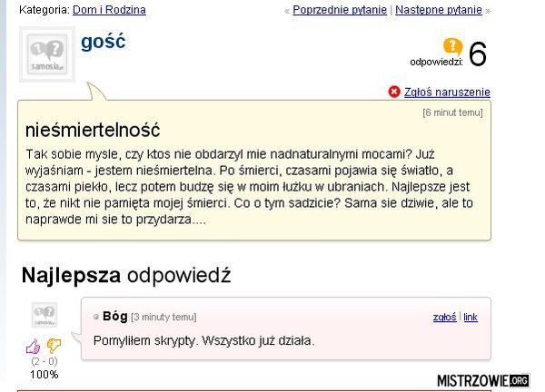Give thumbs down to Bóg's answer
The width and height of the screenshot is (545, 392).
coord(54,345)
